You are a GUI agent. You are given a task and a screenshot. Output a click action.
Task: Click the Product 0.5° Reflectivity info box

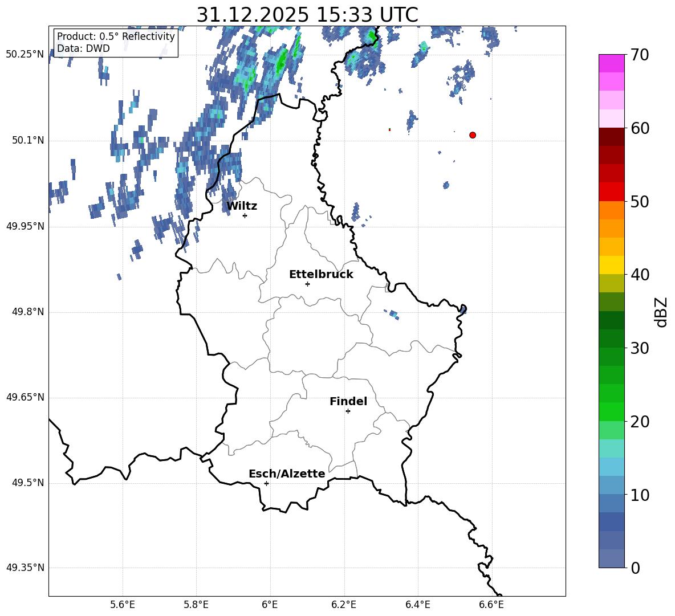pos(116,43)
